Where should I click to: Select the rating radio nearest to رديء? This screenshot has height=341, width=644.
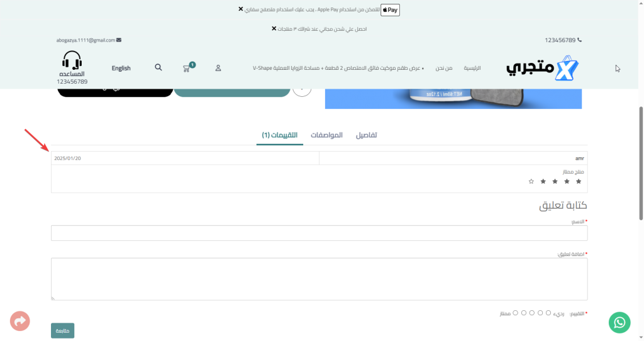click(x=548, y=313)
